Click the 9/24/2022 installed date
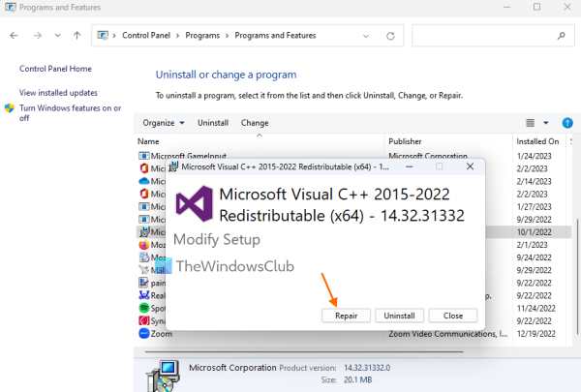This screenshot has height=392, width=581. [534, 257]
